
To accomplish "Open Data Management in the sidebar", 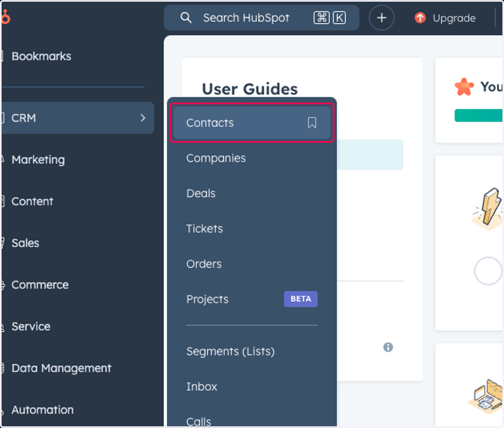I will pos(61,368).
